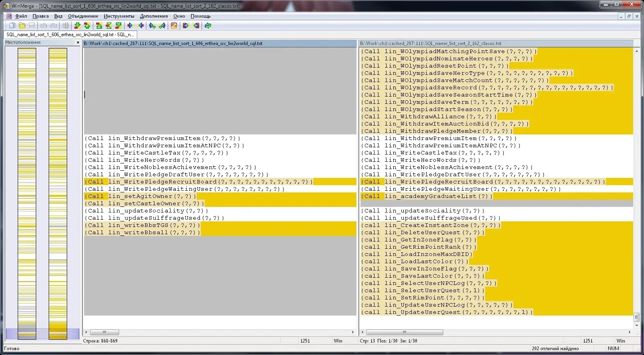644x355 pixels.
Task: Click the Стр: 13 position status text
Action: [x=388, y=341]
